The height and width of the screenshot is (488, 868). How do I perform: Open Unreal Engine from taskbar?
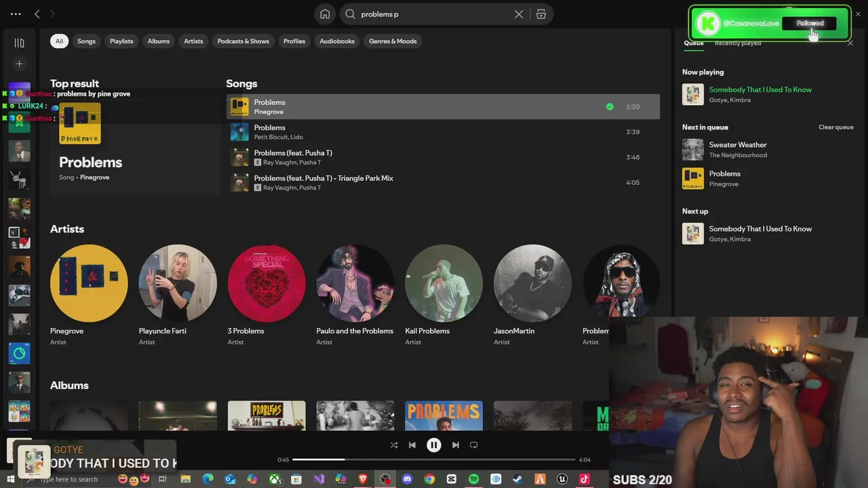562,479
